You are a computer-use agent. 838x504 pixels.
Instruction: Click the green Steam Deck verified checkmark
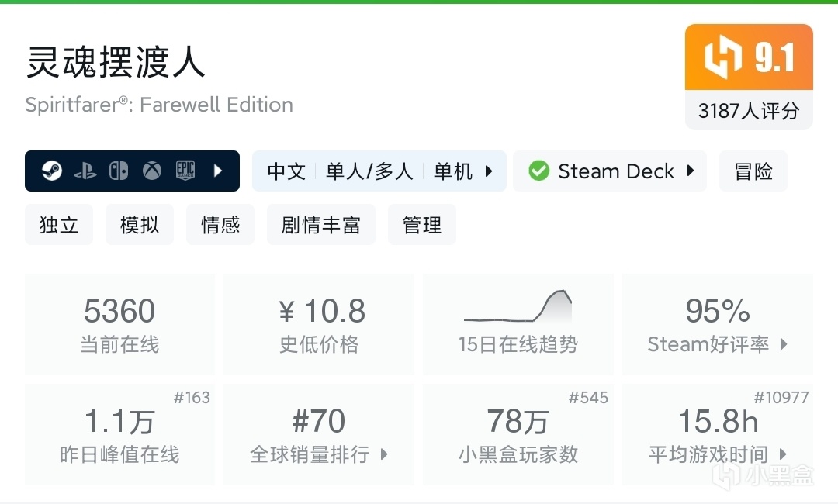pyautogui.click(x=538, y=171)
